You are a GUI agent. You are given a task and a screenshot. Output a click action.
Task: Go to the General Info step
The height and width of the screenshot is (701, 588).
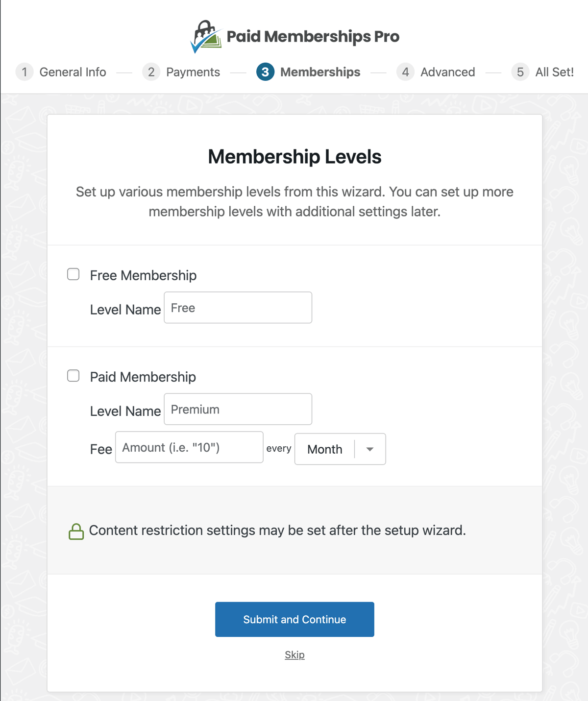pos(73,72)
